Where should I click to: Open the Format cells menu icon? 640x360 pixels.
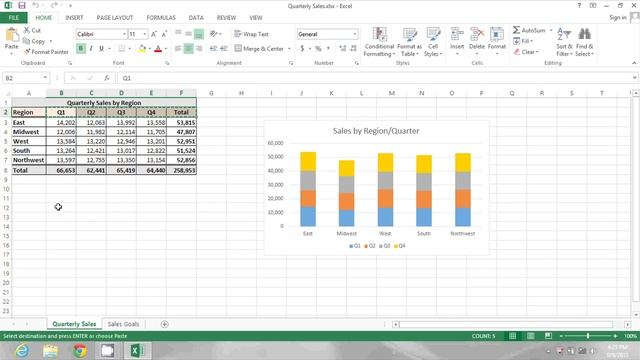point(497,34)
